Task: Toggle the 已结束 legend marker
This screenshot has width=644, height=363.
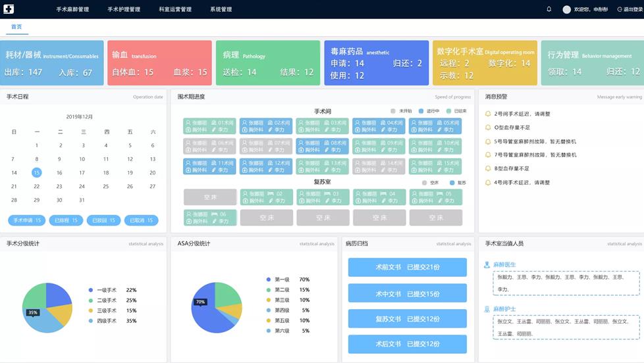Action: 448,111
